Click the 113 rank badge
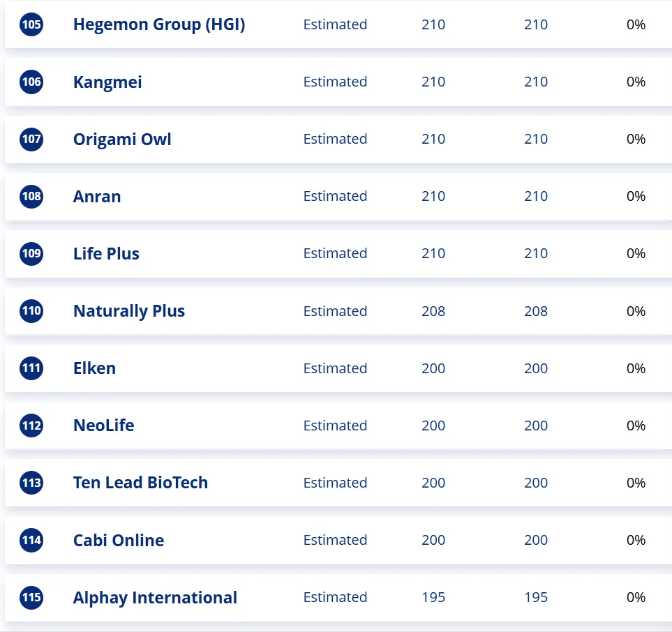The image size is (672, 632). pos(31,483)
